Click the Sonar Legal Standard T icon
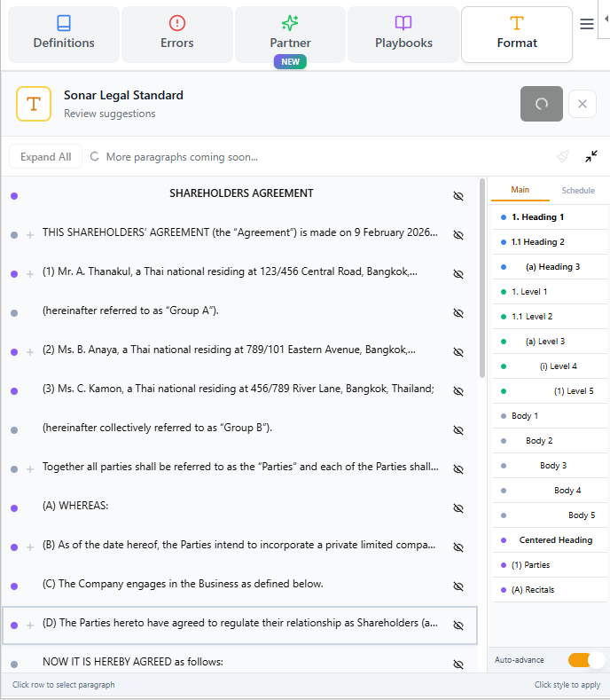Image resolution: width=610 pixels, height=700 pixels. pos(34,104)
